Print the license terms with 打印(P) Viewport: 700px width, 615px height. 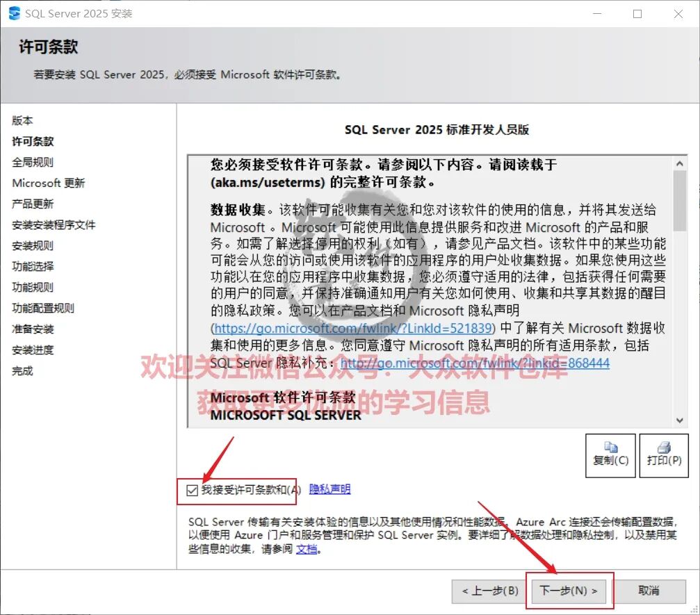[x=664, y=455]
